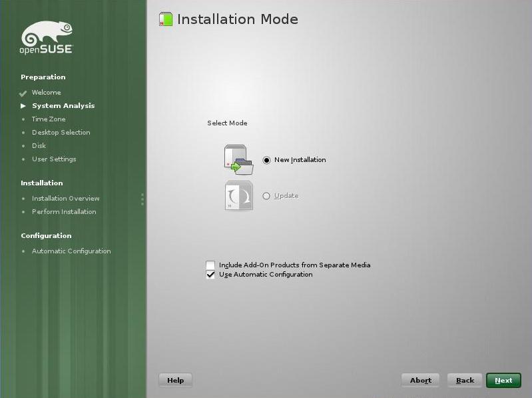Screen dimensions: 532x398
Task: Click the System Analysis step
Action: coord(63,105)
